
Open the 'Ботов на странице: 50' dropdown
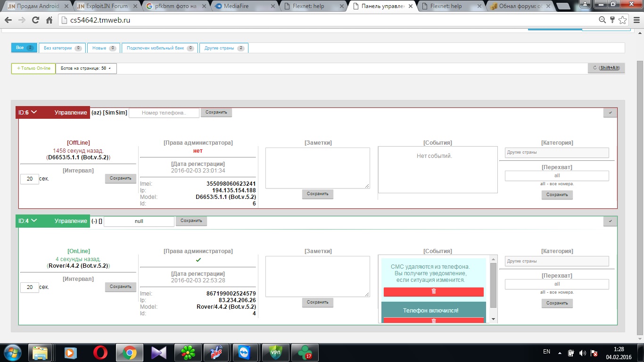point(86,68)
